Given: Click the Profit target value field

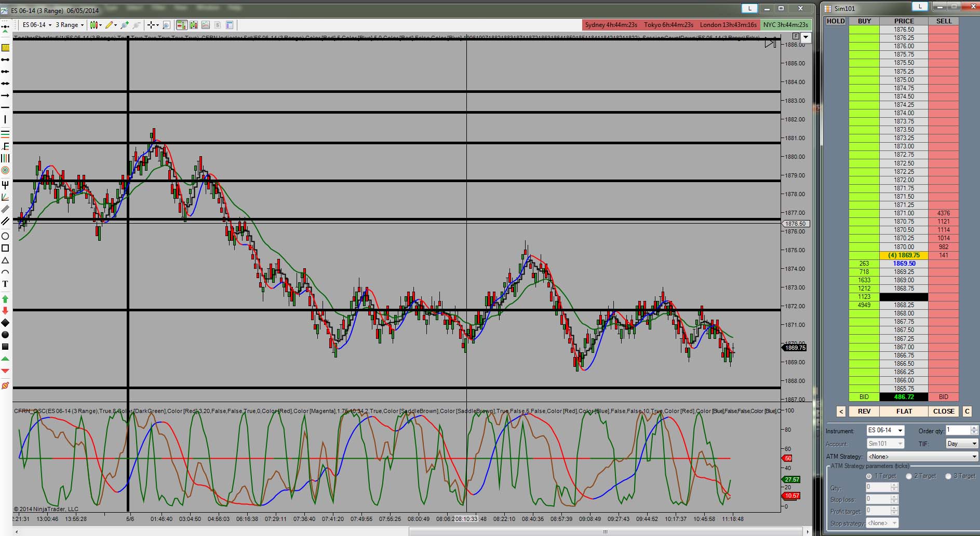Looking at the screenshot, I should (878, 511).
